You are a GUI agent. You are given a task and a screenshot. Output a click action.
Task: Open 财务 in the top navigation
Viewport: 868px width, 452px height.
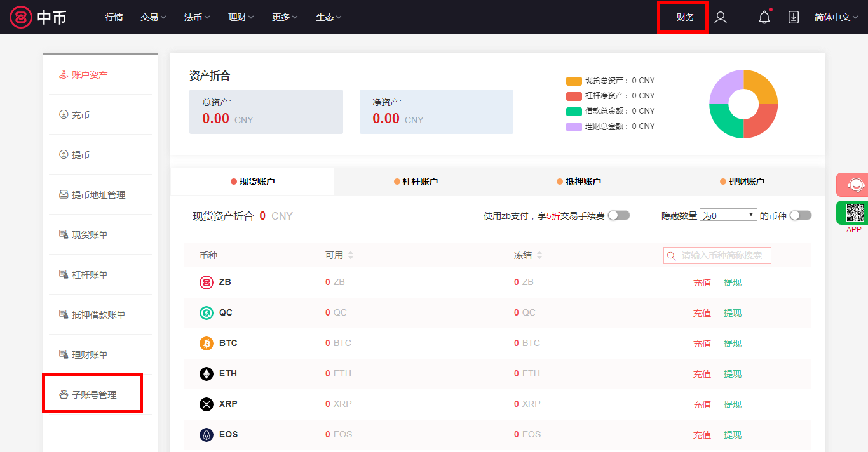(685, 17)
